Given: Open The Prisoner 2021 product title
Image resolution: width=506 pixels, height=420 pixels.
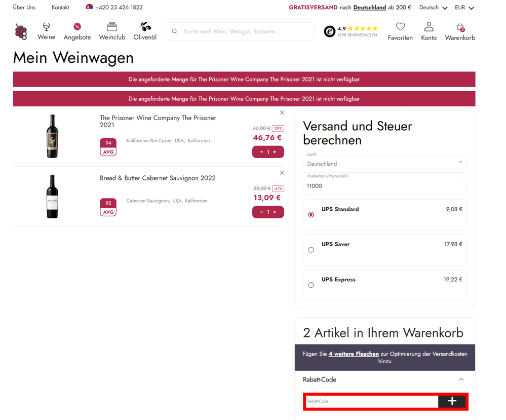Looking at the screenshot, I should (158, 122).
